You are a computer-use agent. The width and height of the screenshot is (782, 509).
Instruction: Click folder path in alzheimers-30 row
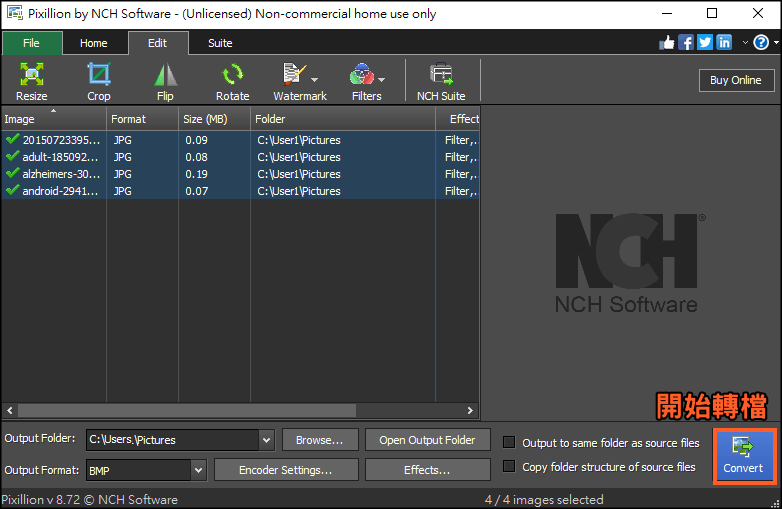299,174
